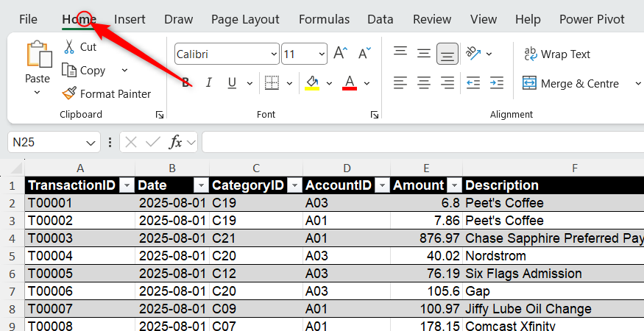The width and height of the screenshot is (644, 331).
Task: Apply the borders icon
Action: [272, 83]
